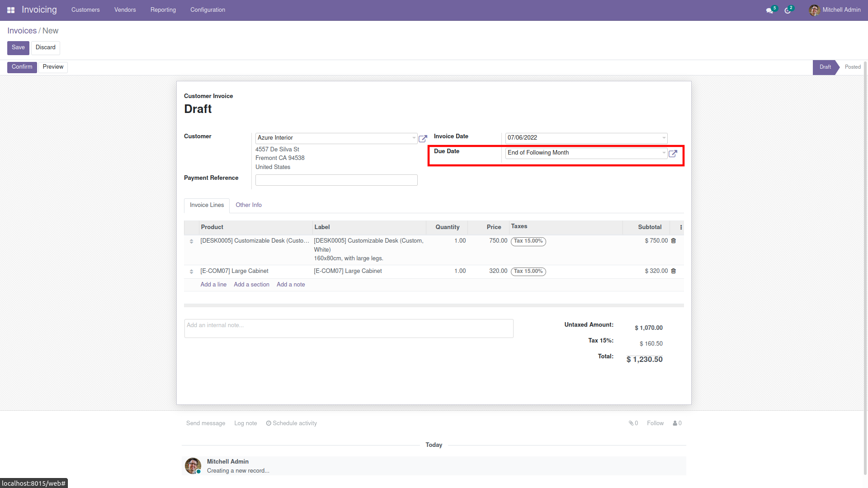Screen dimensions: 868x488
Task: Expand the Customer dropdown for Azure Interior
Action: pyautogui.click(x=414, y=138)
